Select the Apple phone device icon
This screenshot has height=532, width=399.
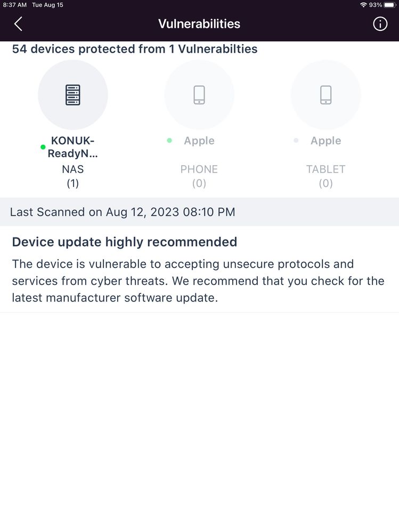point(199,95)
